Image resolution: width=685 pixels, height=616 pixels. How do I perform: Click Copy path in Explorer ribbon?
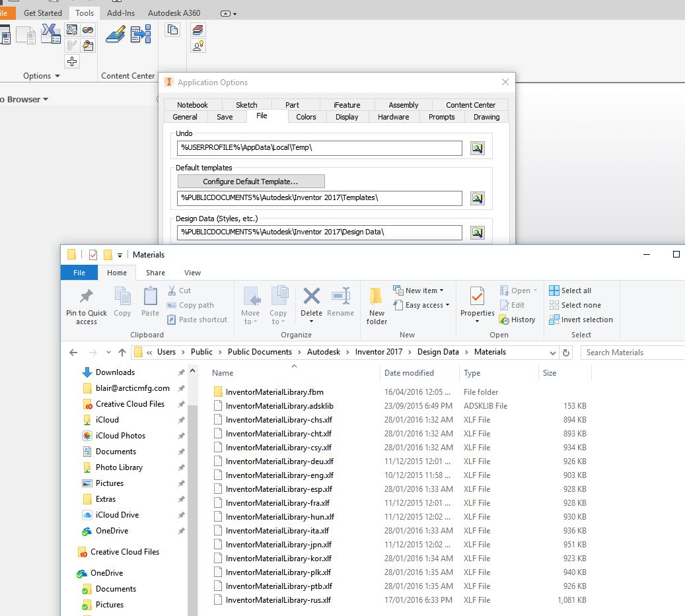(x=190, y=305)
